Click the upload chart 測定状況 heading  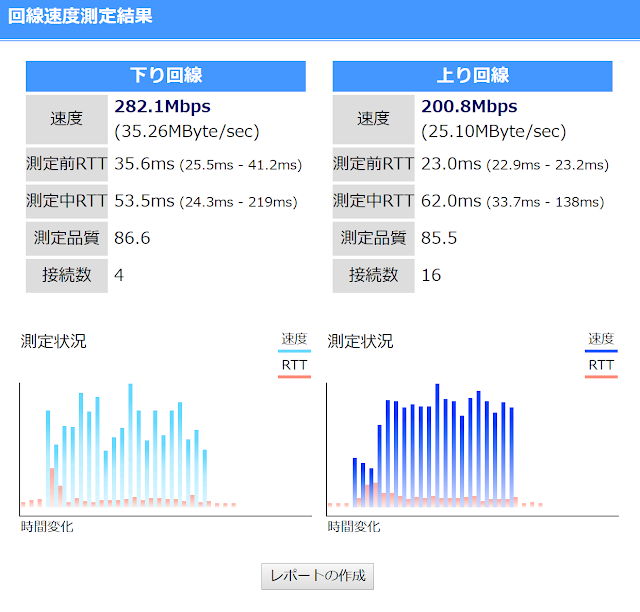click(x=360, y=341)
